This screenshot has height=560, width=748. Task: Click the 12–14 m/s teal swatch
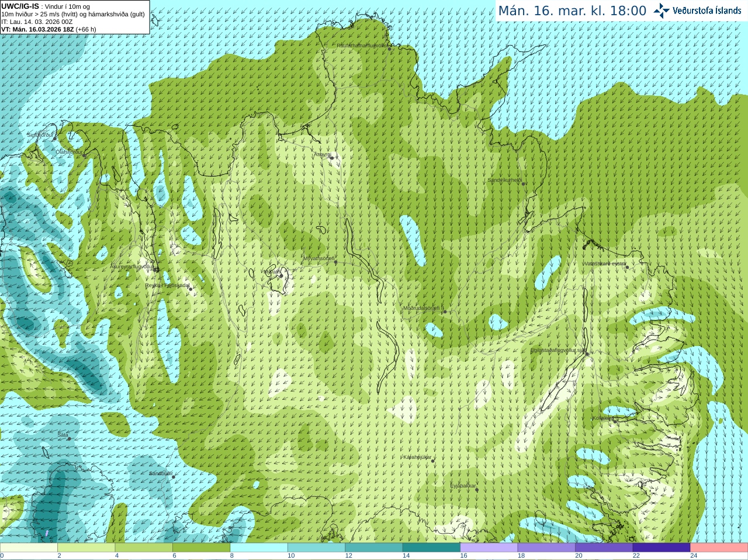[x=374, y=548]
